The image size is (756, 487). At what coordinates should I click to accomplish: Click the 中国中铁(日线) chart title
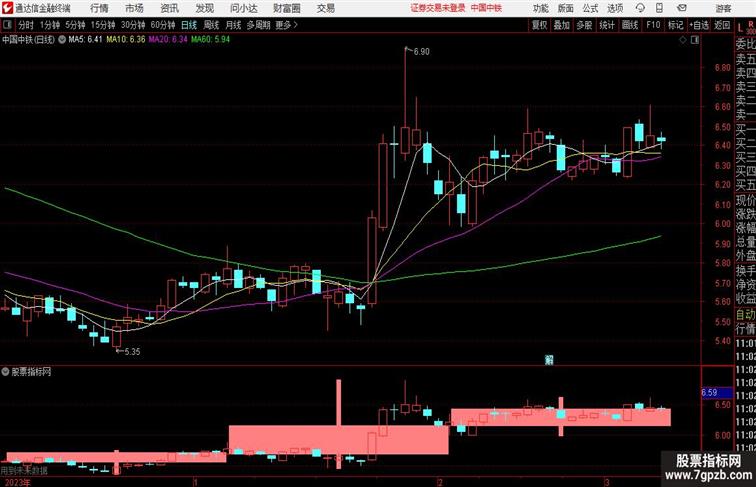[x=28, y=40]
